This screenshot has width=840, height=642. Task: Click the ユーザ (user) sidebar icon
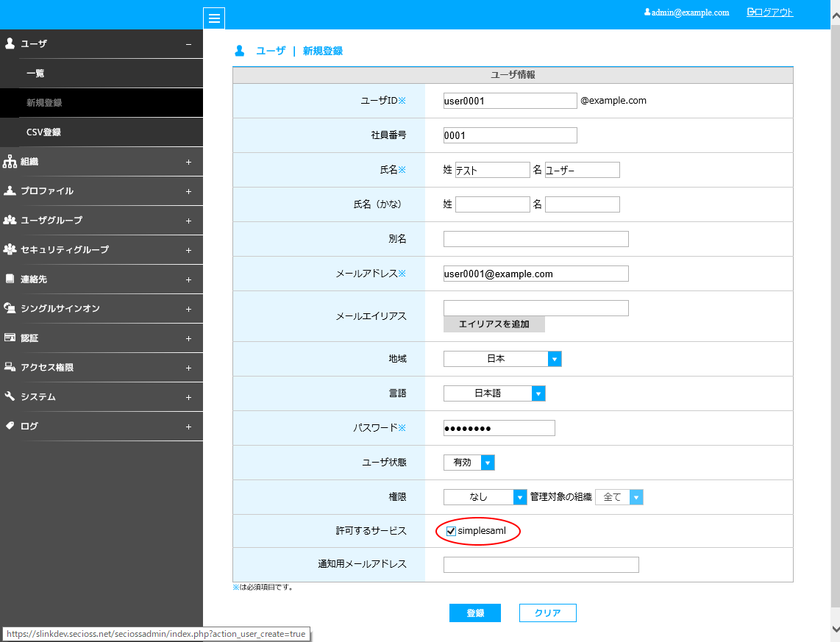pos(10,43)
